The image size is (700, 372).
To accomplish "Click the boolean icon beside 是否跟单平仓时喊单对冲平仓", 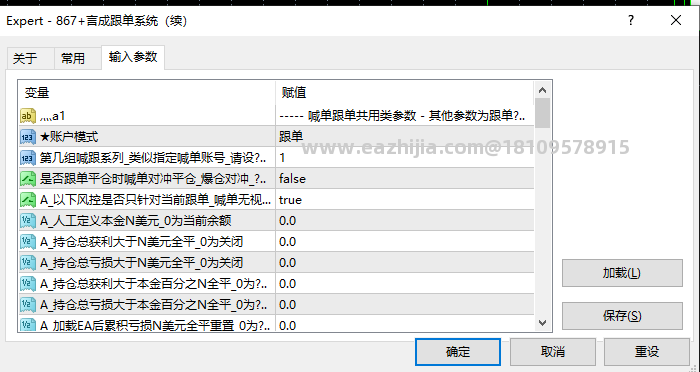I will click(x=28, y=179).
